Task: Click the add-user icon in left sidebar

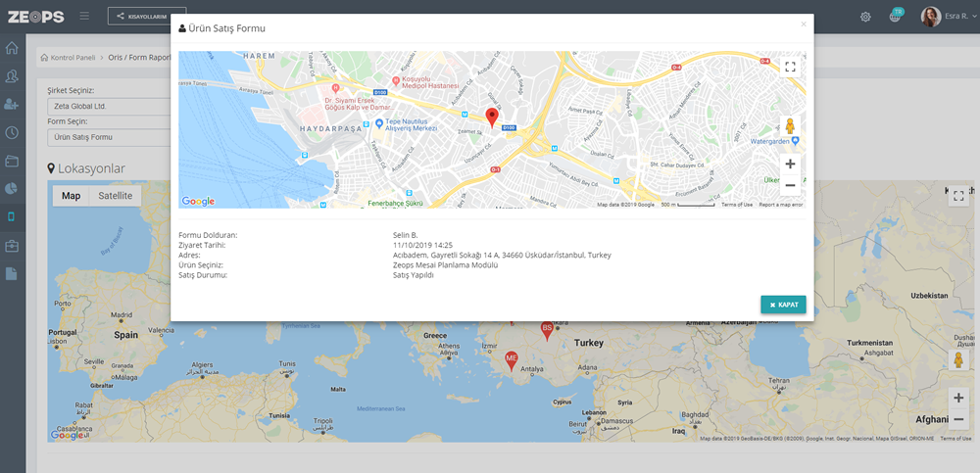Action: pos(11,105)
